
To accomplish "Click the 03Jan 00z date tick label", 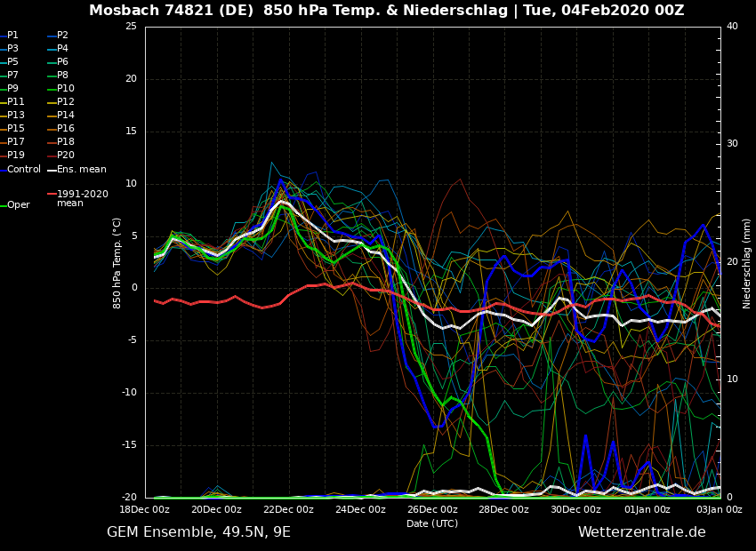I will tap(719, 510).
